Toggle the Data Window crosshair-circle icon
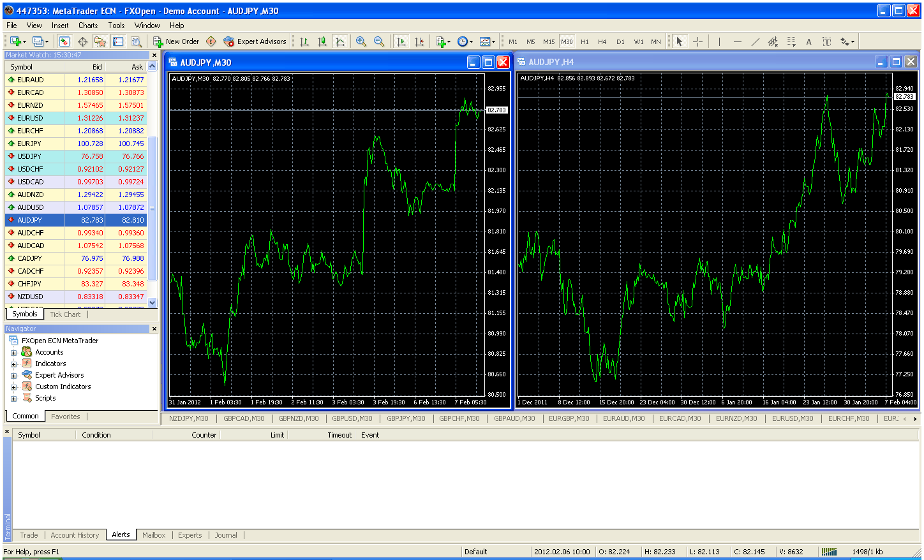 point(82,41)
